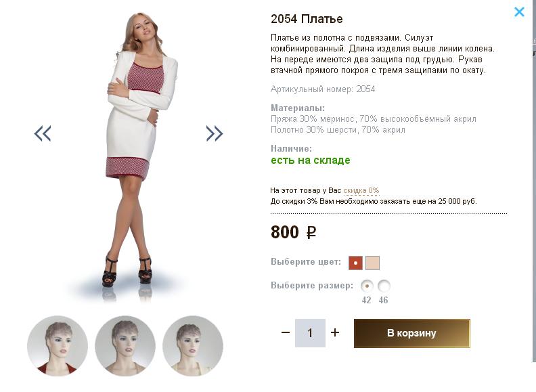
Task: Go to the previous product image
Action: pyautogui.click(x=43, y=133)
